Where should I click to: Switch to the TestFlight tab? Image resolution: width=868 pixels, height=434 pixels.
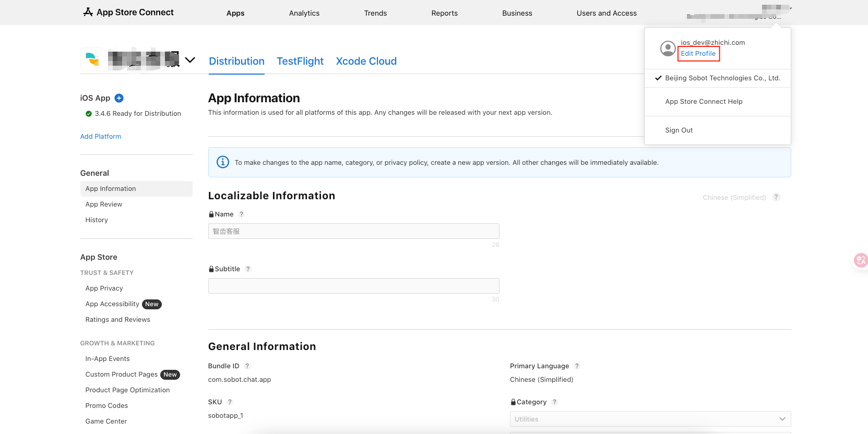tap(300, 61)
